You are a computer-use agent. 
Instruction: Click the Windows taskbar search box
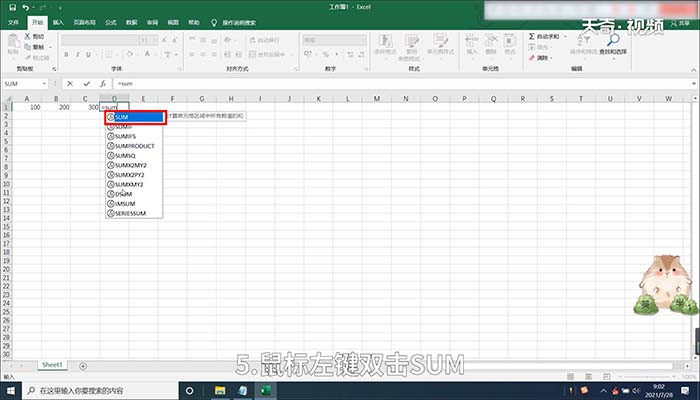point(100,391)
